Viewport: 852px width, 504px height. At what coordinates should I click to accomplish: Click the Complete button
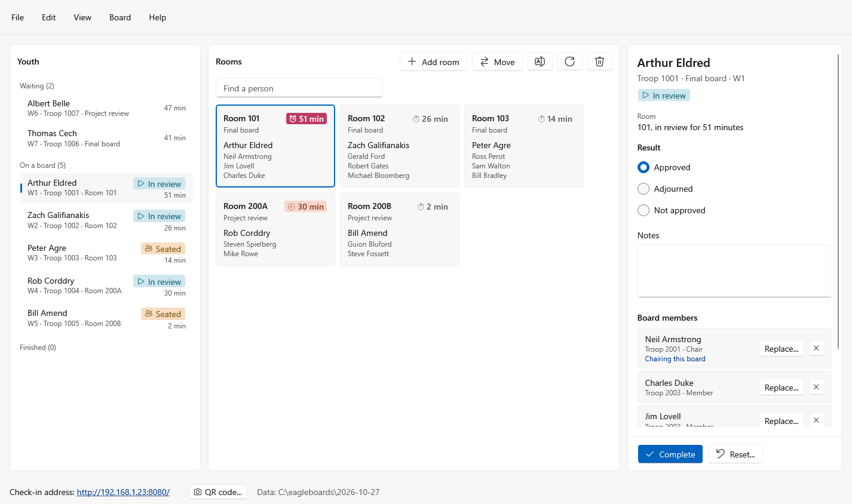[x=670, y=454]
